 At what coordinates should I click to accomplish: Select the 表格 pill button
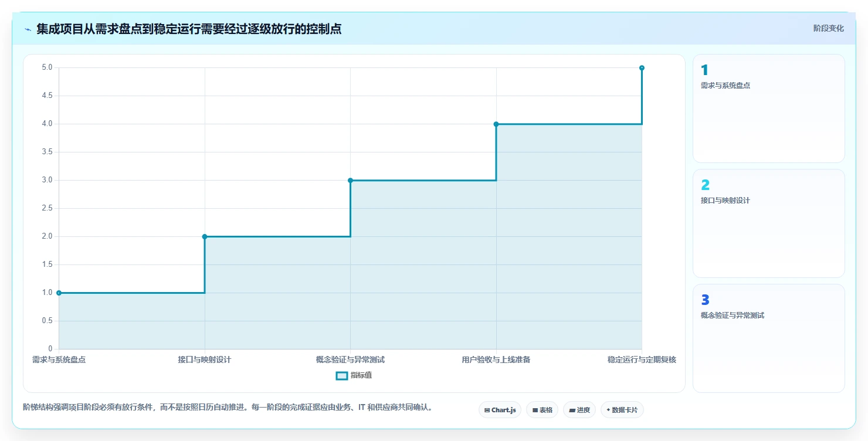click(542, 410)
